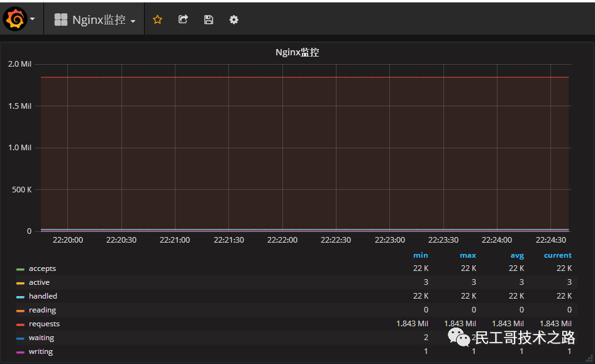Click the 1.0 Mil y-axis label
Screen dimensions: 595x364
tap(19, 148)
